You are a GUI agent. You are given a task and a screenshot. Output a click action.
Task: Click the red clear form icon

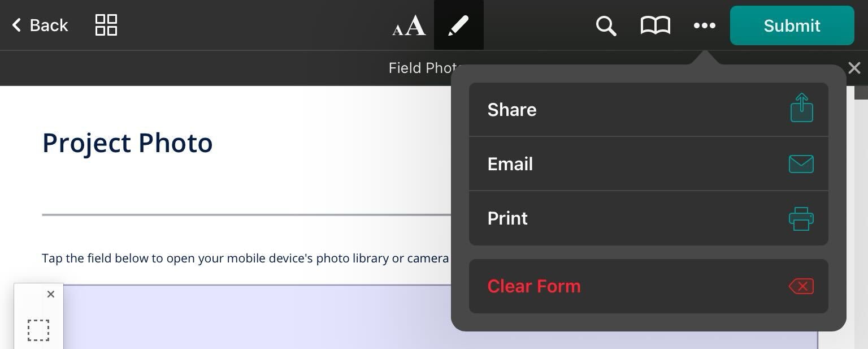coord(801,286)
